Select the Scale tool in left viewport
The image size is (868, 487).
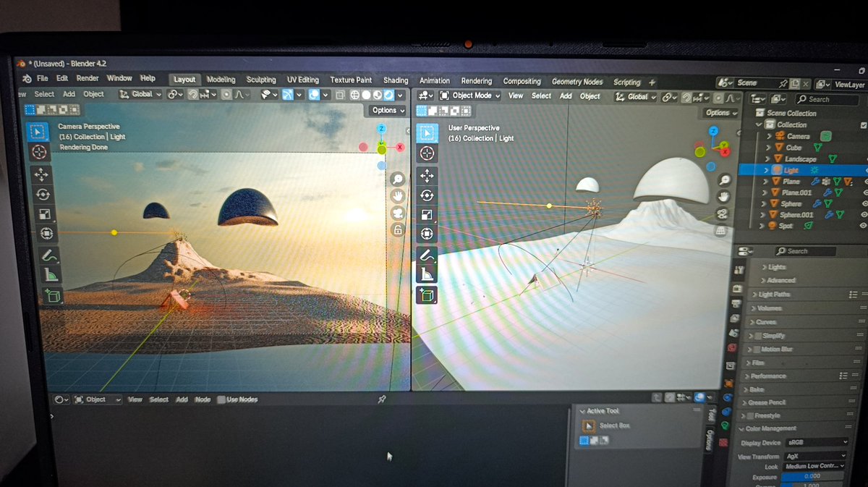43,214
